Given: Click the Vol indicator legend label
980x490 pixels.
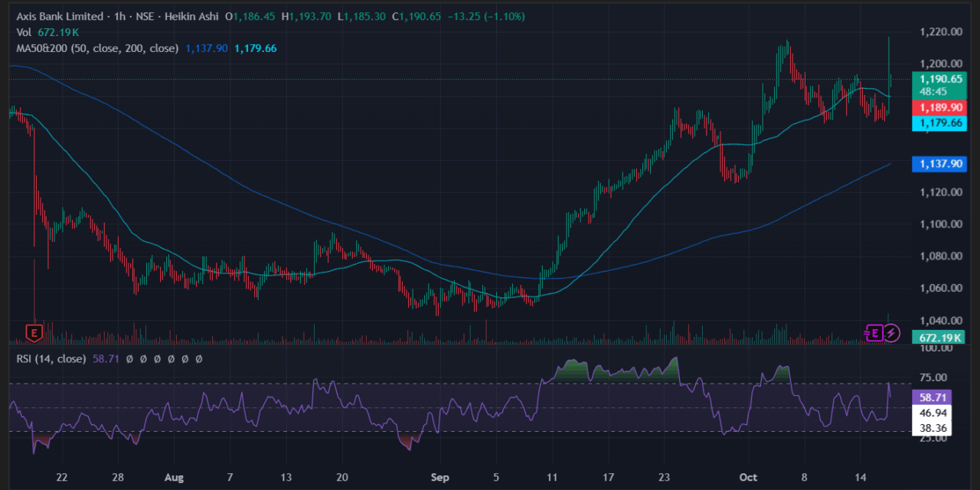Looking at the screenshot, I should click(x=24, y=32).
